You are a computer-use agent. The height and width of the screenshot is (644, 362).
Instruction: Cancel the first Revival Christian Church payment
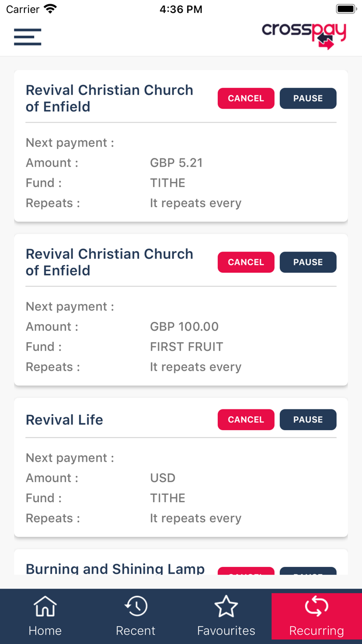point(246,98)
